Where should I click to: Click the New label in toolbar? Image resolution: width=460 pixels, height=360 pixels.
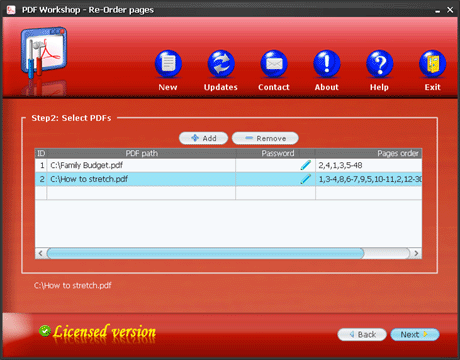click(x=168, y=87)
